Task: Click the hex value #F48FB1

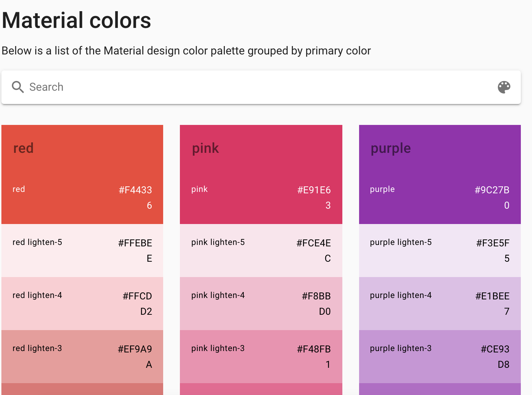Action: click(x=314, y=357)
